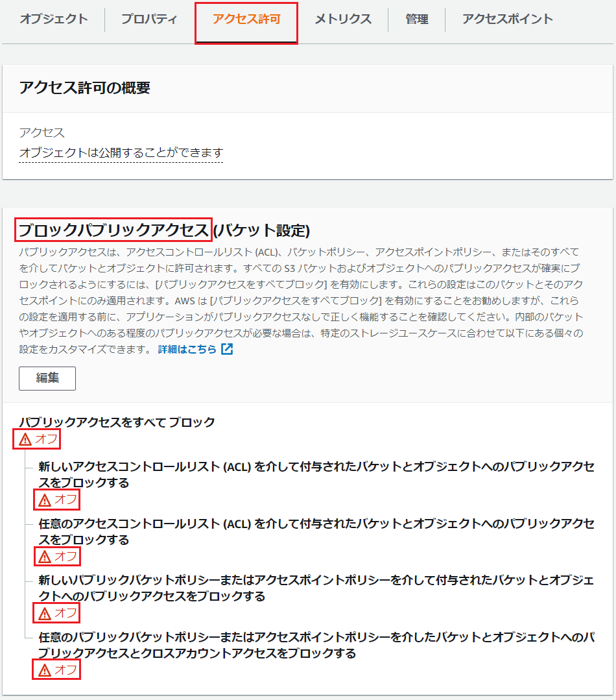Click the warning icon next to パブリックアクセスをすべてブロック status

click(x=25, y=439)
